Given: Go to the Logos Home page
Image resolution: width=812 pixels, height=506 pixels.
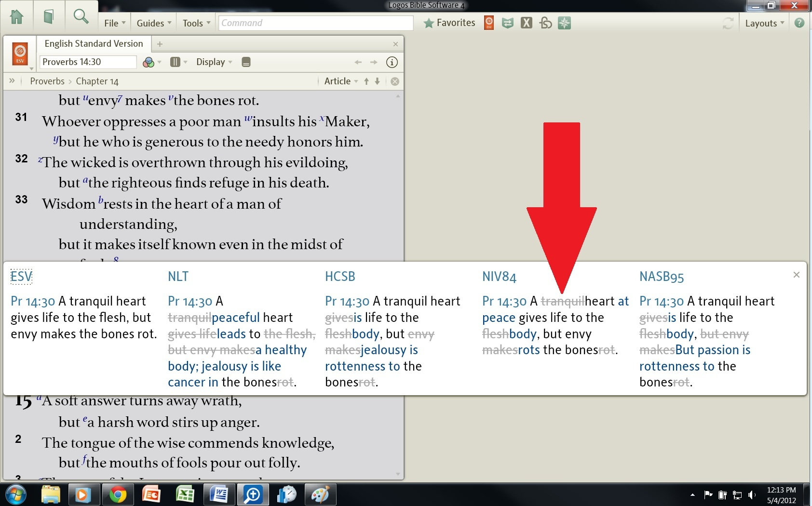Looking at the screenshot, I should coord(17,17).
